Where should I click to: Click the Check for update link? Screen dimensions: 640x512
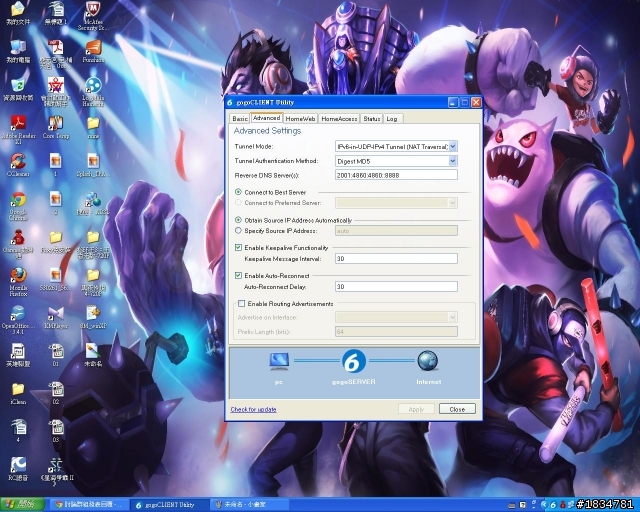[x=253, y=409]
